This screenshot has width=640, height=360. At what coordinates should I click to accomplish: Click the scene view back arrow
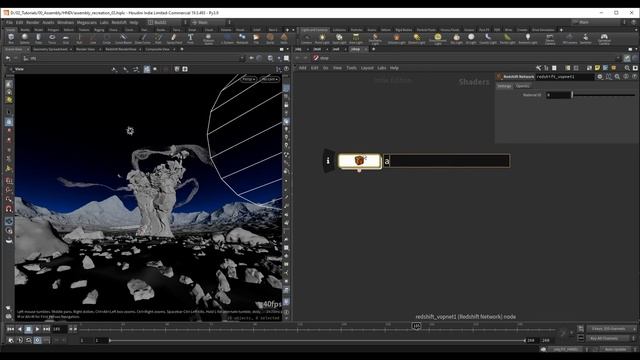pos(8,58)
